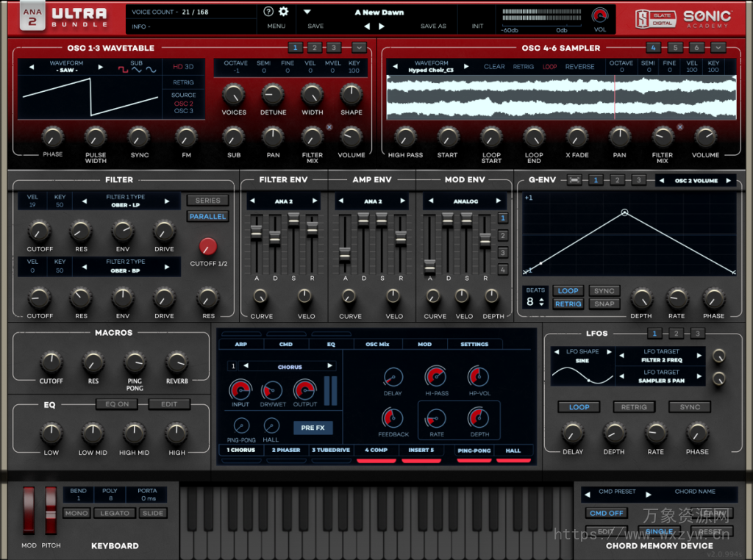Switch to the SETTINGS tab
Image resolution: width=753 pixels, height=560 pixels.
[475, 343]
